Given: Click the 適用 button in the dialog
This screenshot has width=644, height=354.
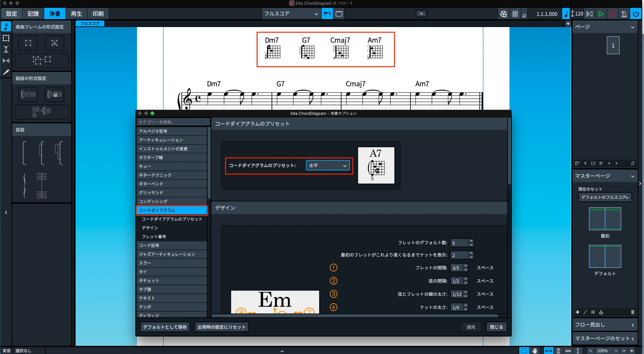Looking at the screenshot, I should pos(471,327).
